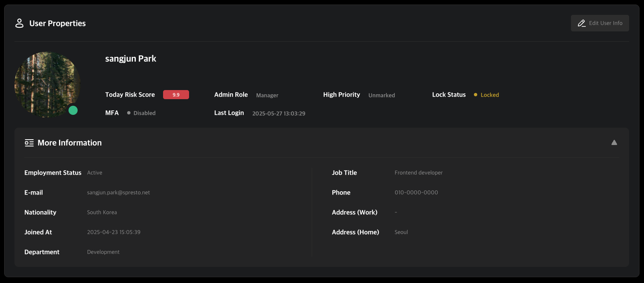Viewport: 644px width, 283px height.
Task: Click the sangjun.park@spresto.net email address
Action: (x=118, y=193)
